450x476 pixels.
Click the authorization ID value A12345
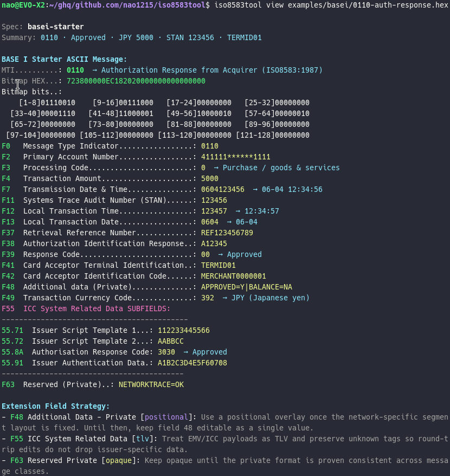point(214,244)
